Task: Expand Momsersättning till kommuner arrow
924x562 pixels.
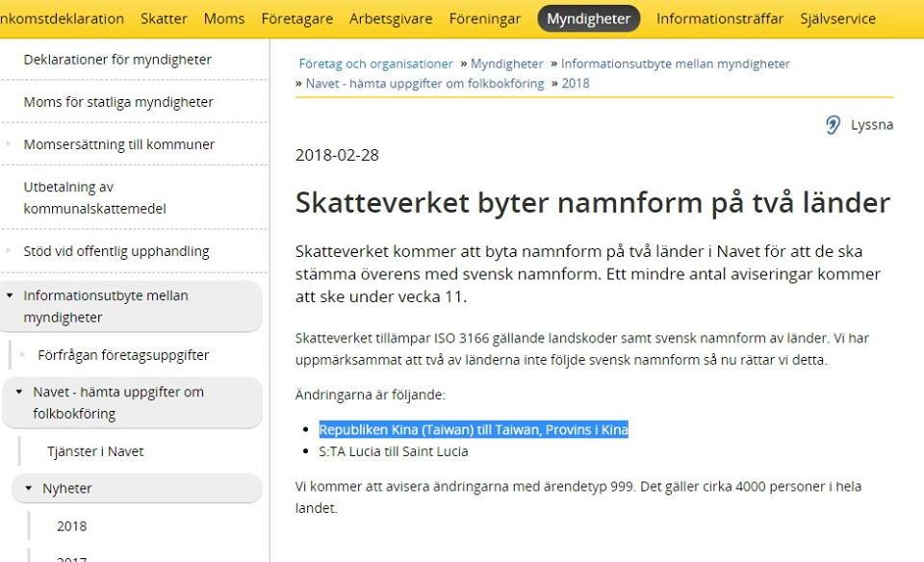Action: pos(9,143)
